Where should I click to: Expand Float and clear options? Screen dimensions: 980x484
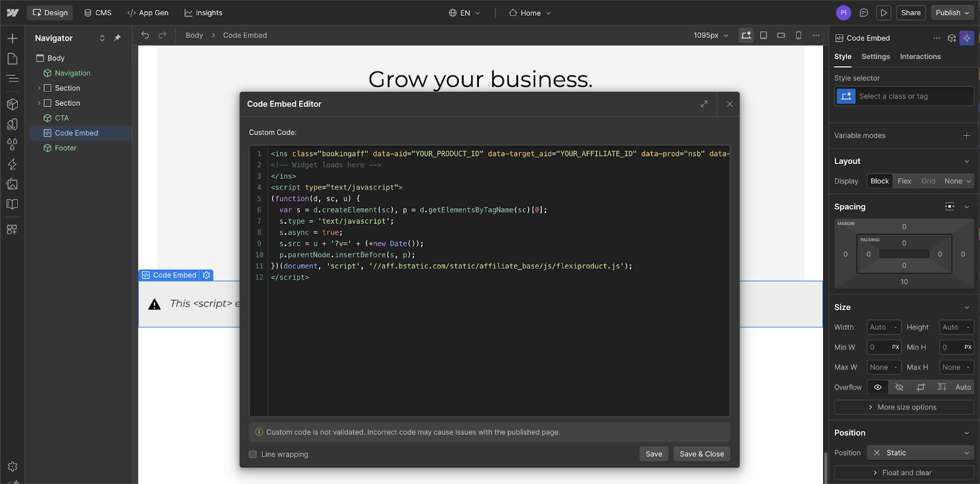[904, 473]
